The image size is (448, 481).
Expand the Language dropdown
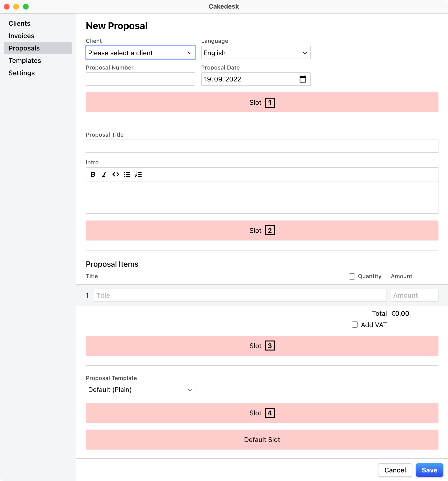click(256, 53)
